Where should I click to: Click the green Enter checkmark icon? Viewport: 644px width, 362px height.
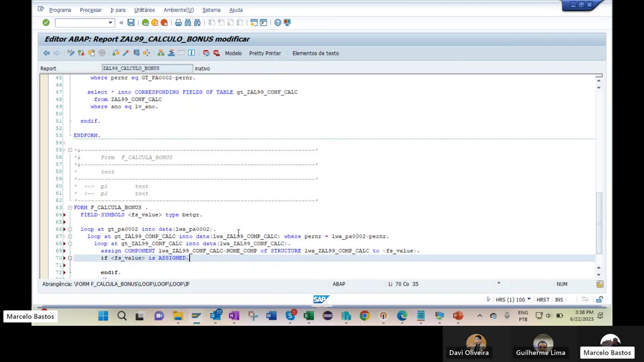tap(46, 23)
